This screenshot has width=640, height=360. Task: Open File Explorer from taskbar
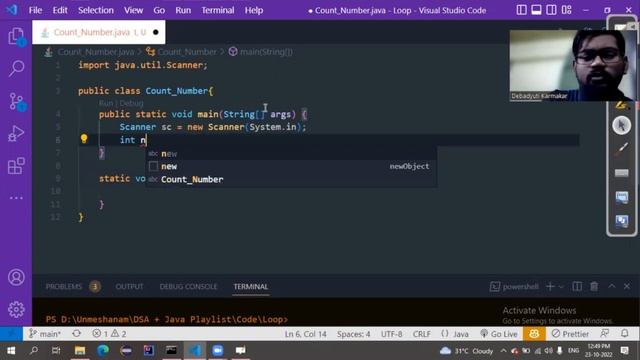pos(80,351)
